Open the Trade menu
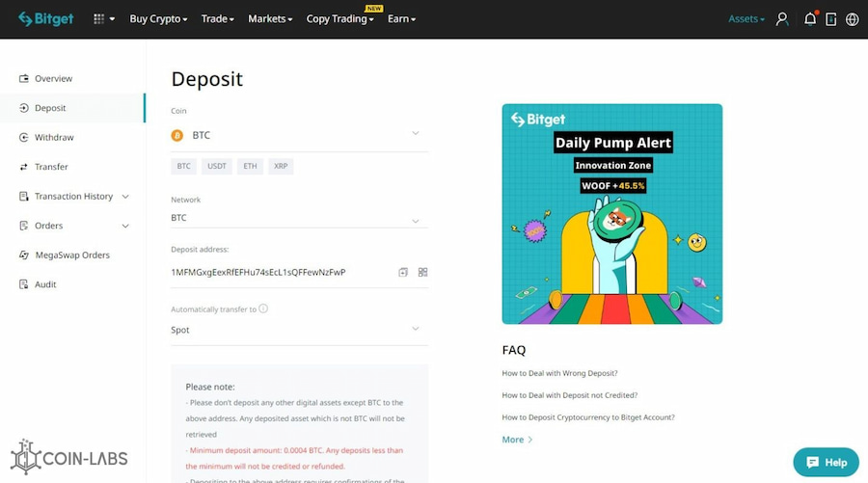 (218, 19)
